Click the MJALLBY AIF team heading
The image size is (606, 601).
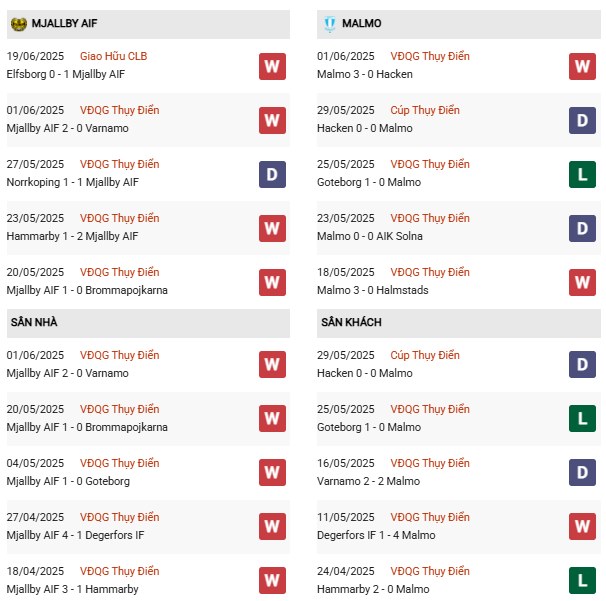[x=64, y=24]
